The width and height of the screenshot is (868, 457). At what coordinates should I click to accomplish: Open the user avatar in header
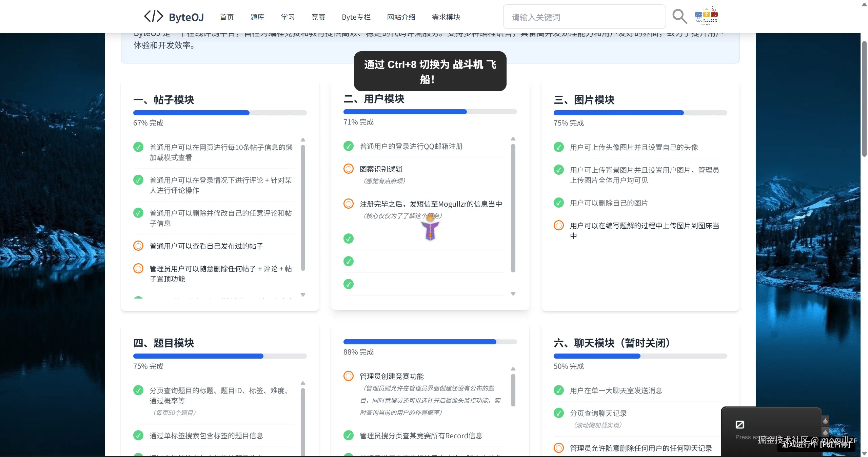coord(706,16)
